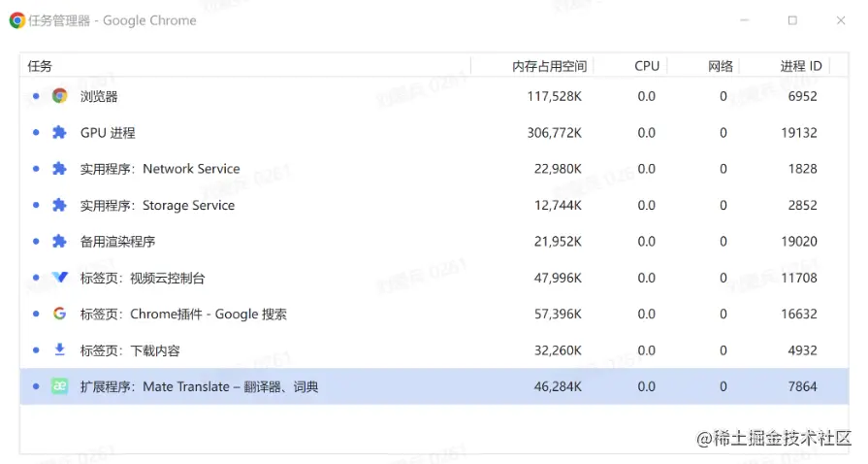Screen dimensions: 868x464
Task: Click the Chrome icon in the 浏览器 row
Action: (60, 96)
